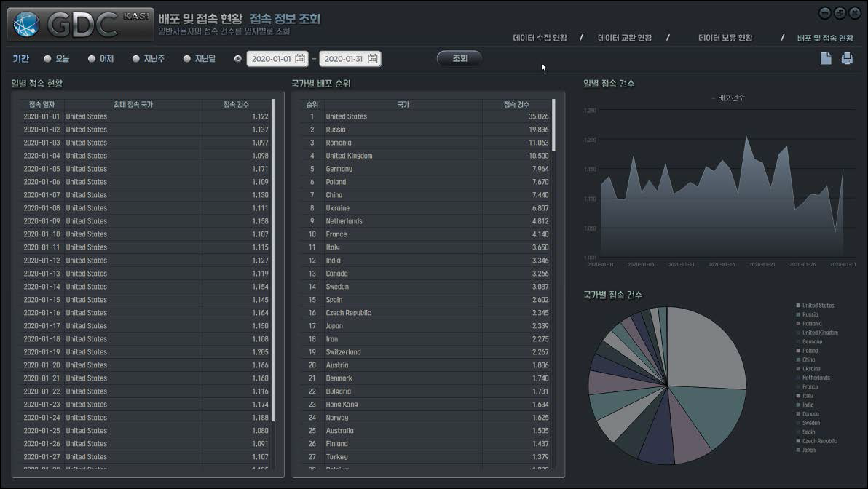Select the Switzerland ranking row
The image size is (868, 489).
426,351
